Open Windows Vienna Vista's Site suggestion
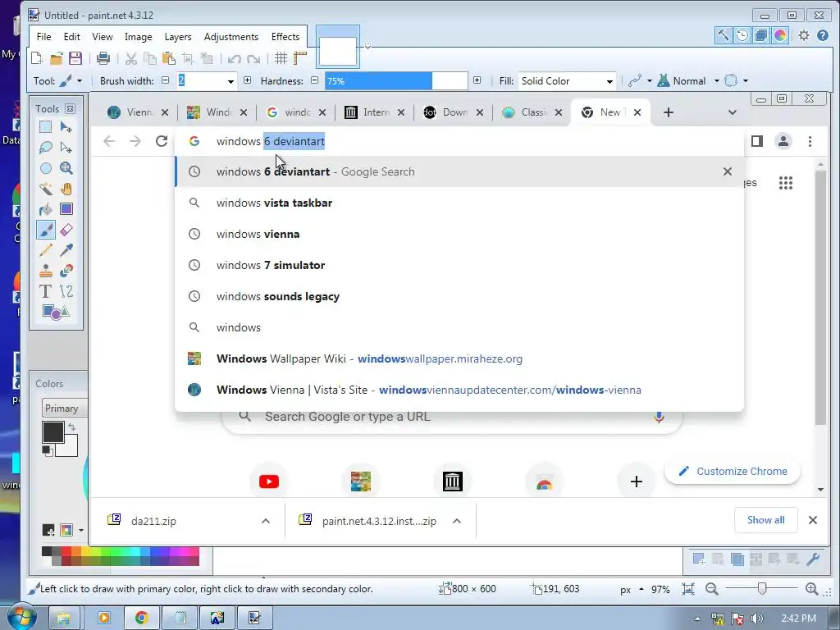Screen dimensions: 840x630 [459, 390]
